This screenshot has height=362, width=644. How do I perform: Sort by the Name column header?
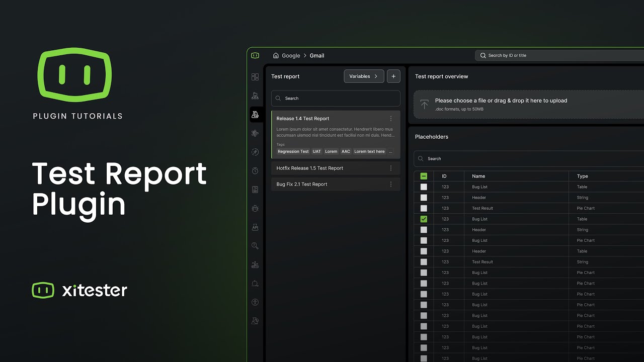coord(478,176)
